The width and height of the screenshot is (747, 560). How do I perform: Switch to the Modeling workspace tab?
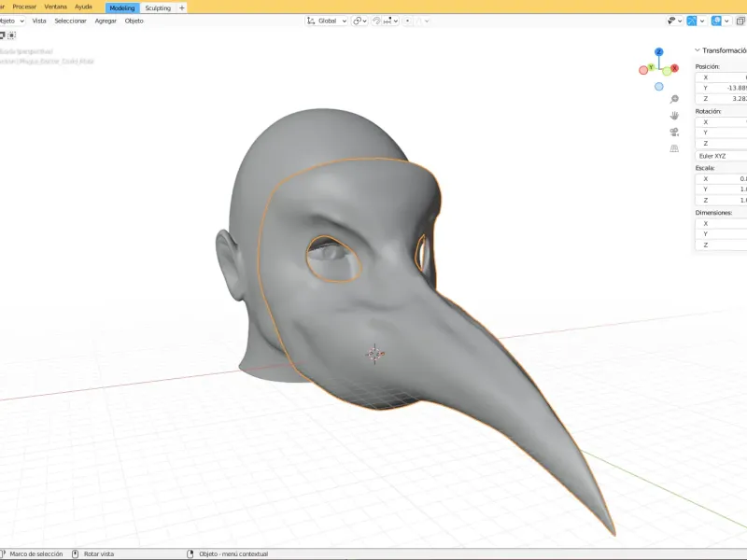coord(122,7)
